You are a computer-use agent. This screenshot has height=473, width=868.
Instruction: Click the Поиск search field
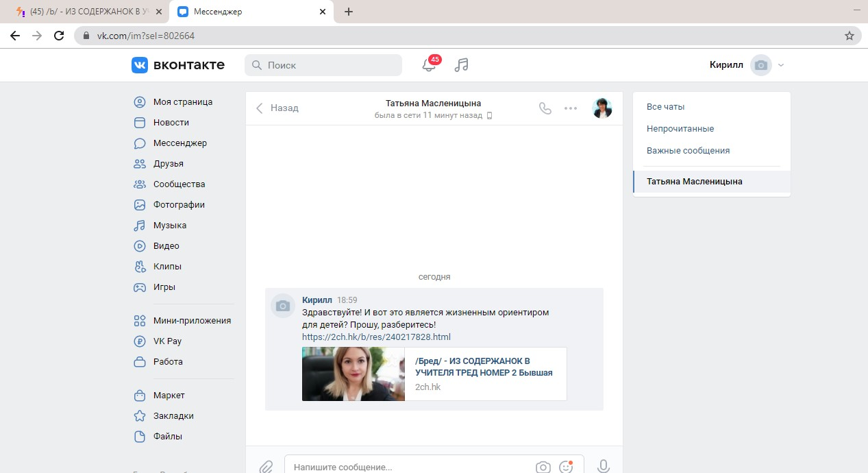click(323, 65)
